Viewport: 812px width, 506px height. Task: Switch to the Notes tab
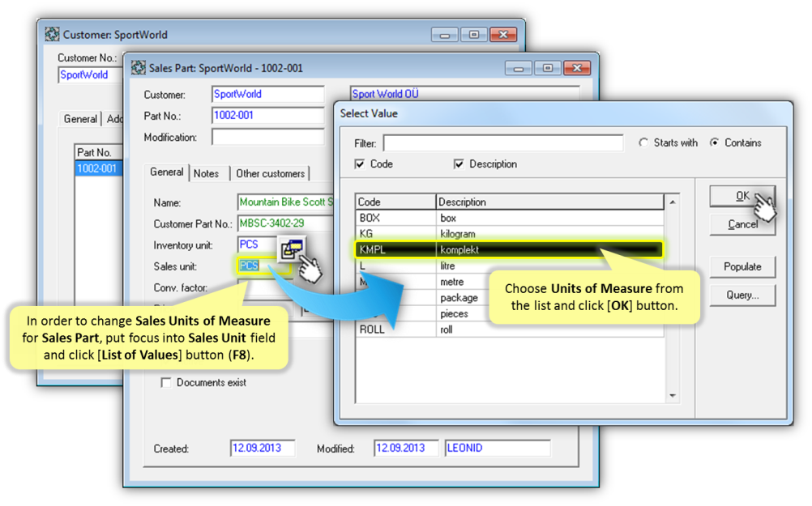(x=206, y=174)
